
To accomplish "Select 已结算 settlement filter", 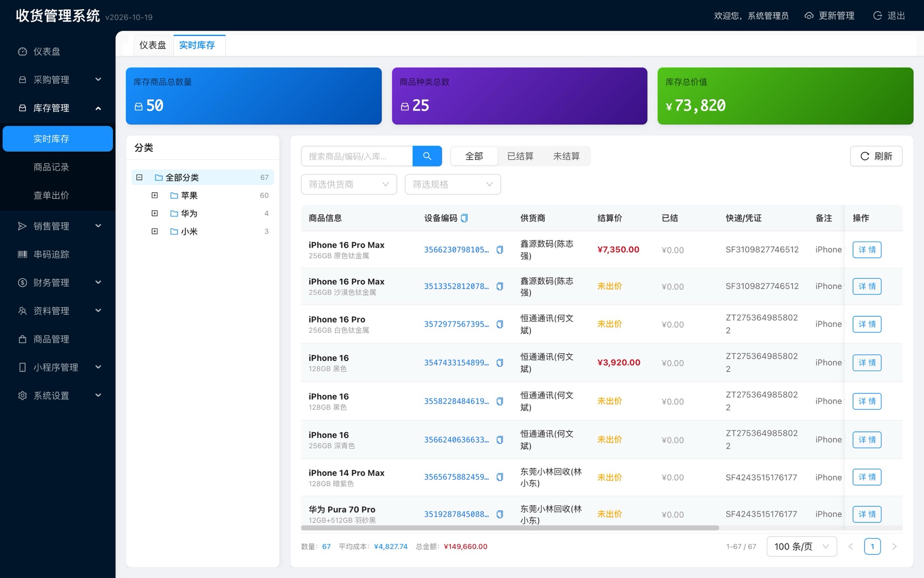I will click(520, 156).
